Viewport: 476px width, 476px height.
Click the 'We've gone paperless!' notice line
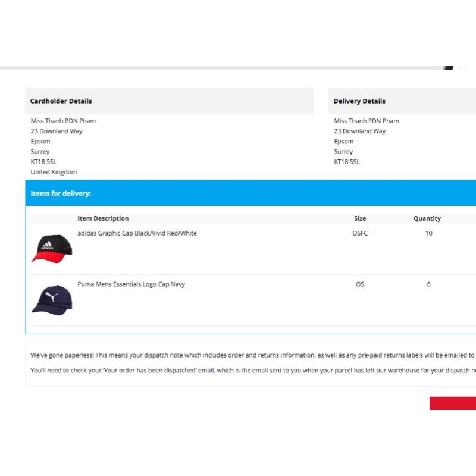pyautogui.click(x=253, y=355)
